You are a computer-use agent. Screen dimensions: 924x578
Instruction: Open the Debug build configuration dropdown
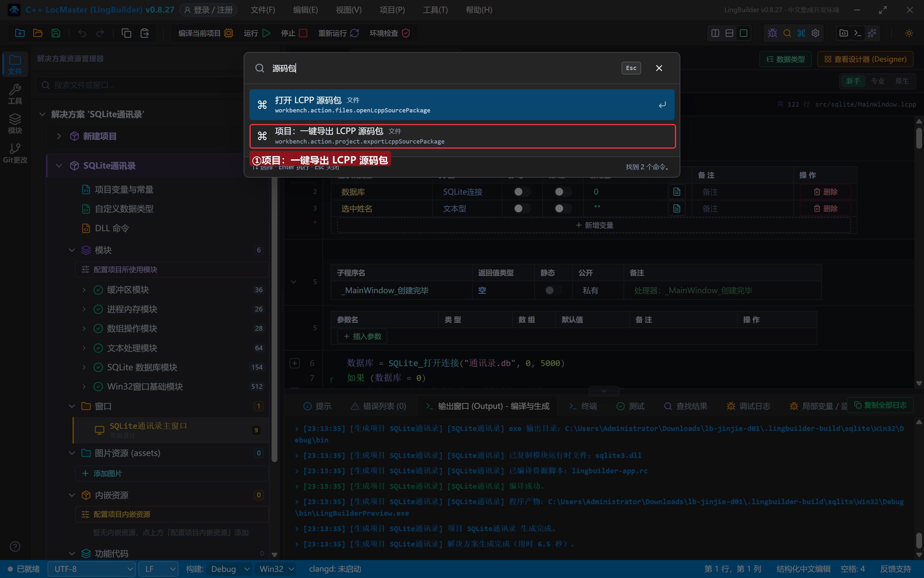230,569
